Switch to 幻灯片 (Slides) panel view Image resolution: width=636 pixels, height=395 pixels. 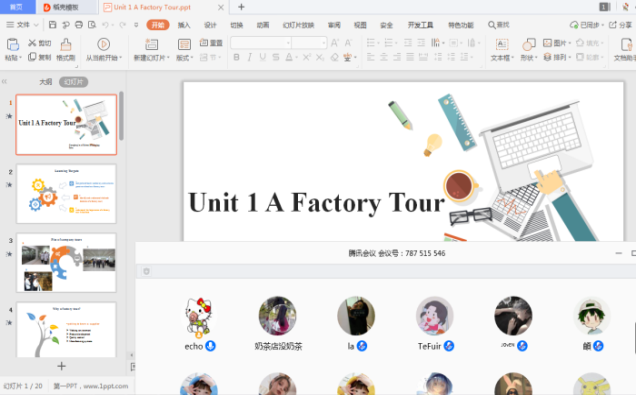tap(73, 82)
